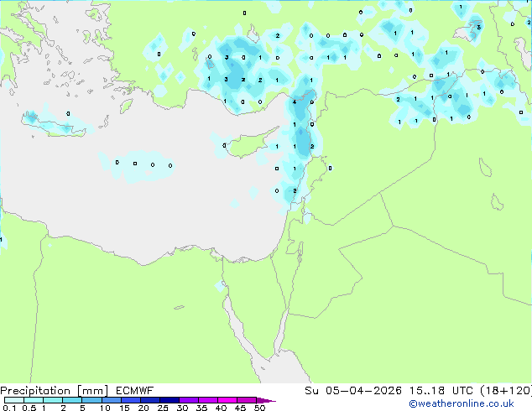Click the legend label '0.5'

click(29, 408)
